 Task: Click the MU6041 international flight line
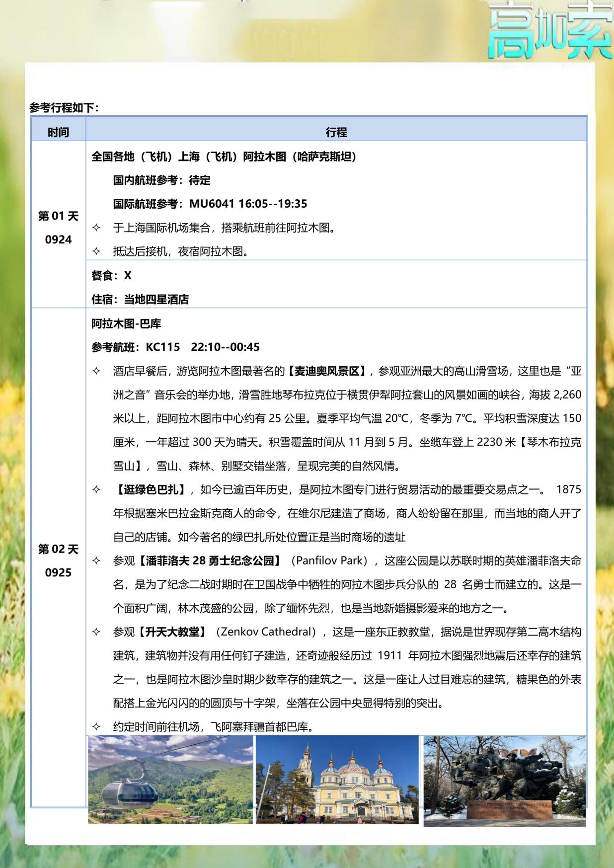[x=210, y=204]
